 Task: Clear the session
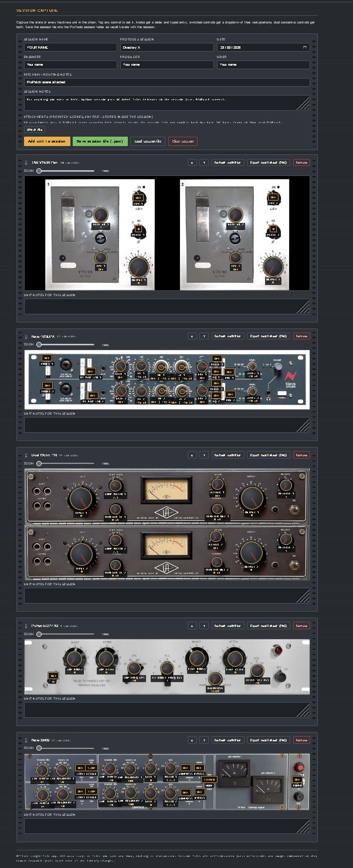pos(183,141)
